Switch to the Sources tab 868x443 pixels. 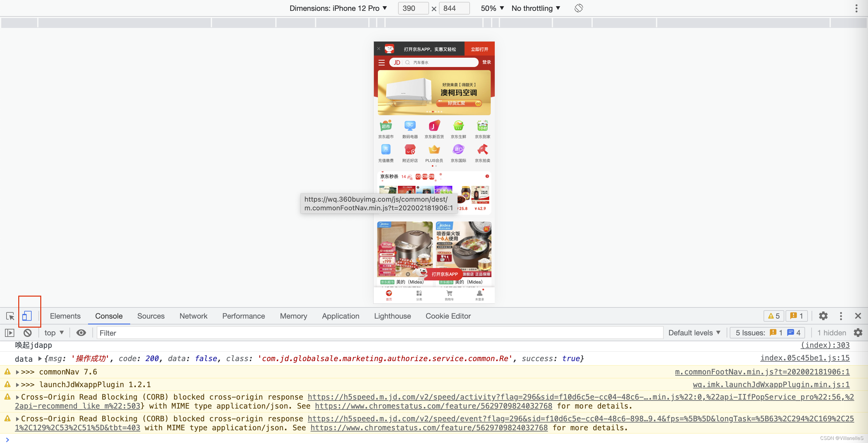click(x=151, y=316)
